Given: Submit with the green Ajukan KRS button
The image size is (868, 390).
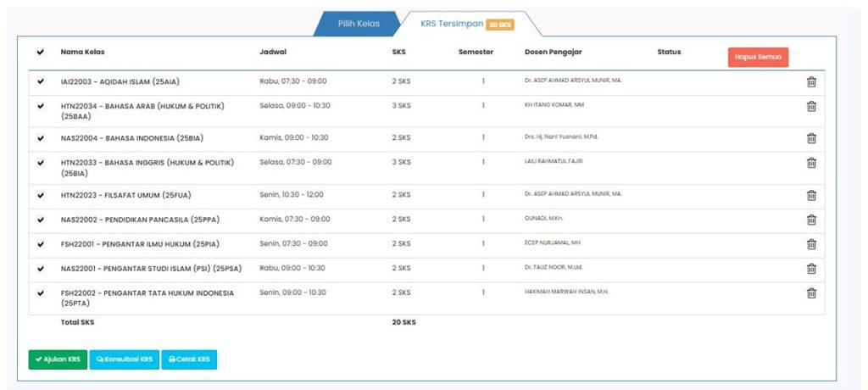Looking at the screenshot, I should pos(58,359).
